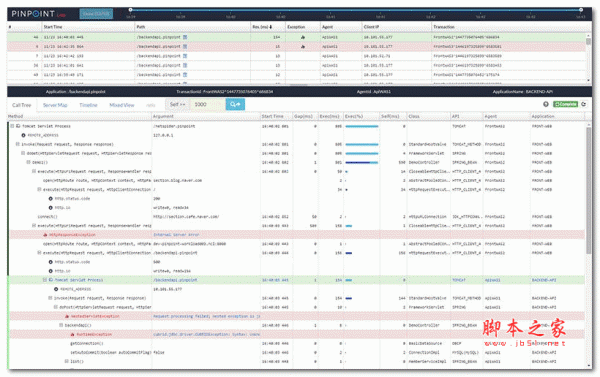
Task: Open the Self >= filter dropdown
Action: 177,104
